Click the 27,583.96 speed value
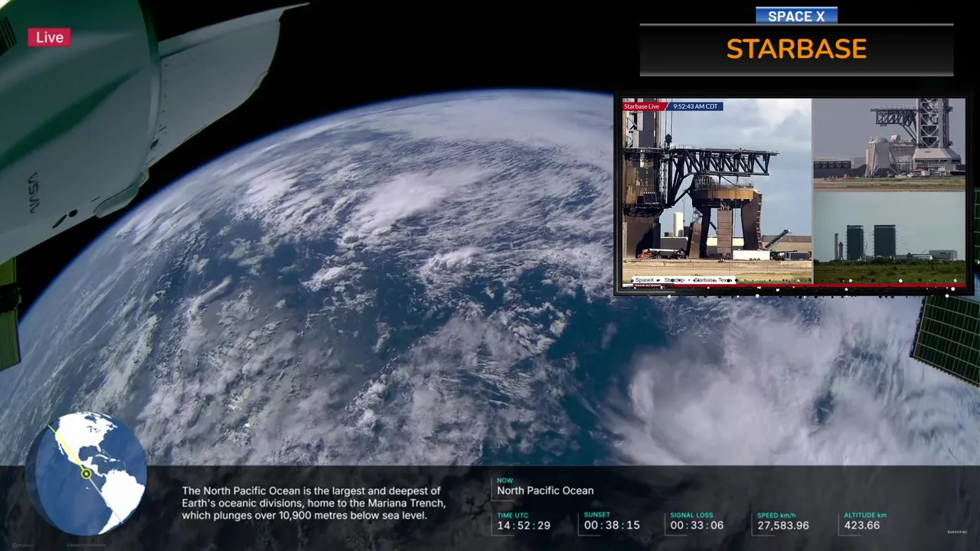This screenshot has height=551, width=980. pyautogui.click(x=783, y=526)
